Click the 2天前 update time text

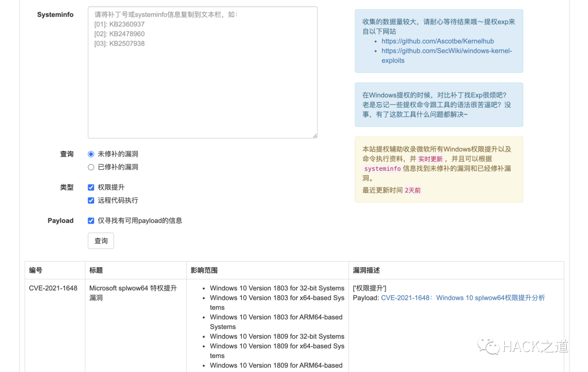pos(413,190)
